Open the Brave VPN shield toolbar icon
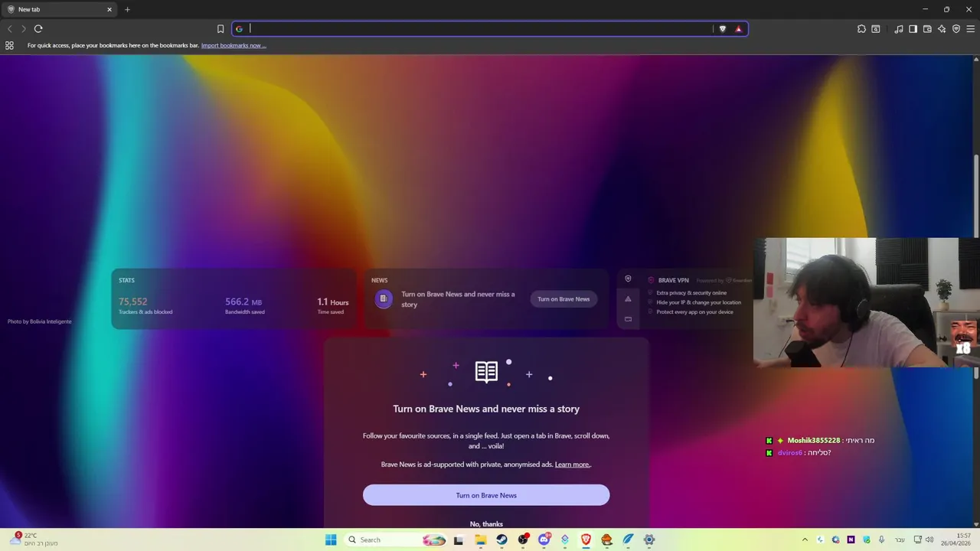The height and width of the screenshot is (551, 980). coord(956,29)
